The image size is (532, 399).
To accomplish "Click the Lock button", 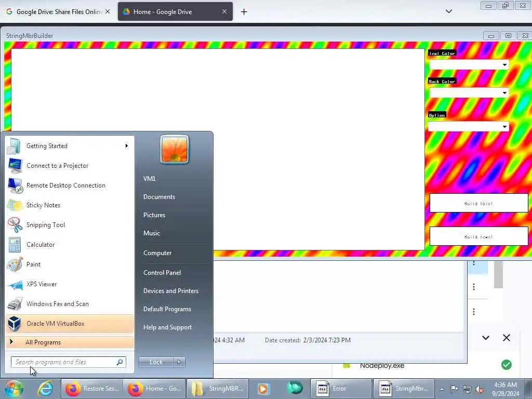I will 156,362.
